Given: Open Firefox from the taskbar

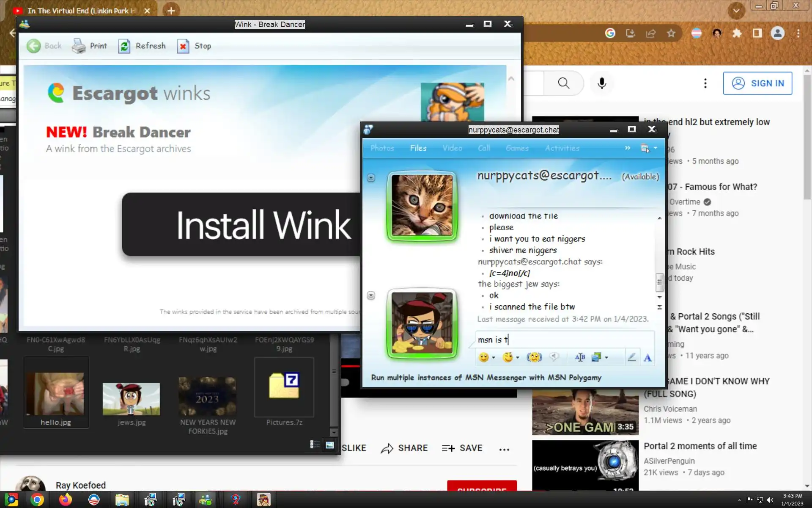Looking at the screenshot, I should [x=65, y=500].
